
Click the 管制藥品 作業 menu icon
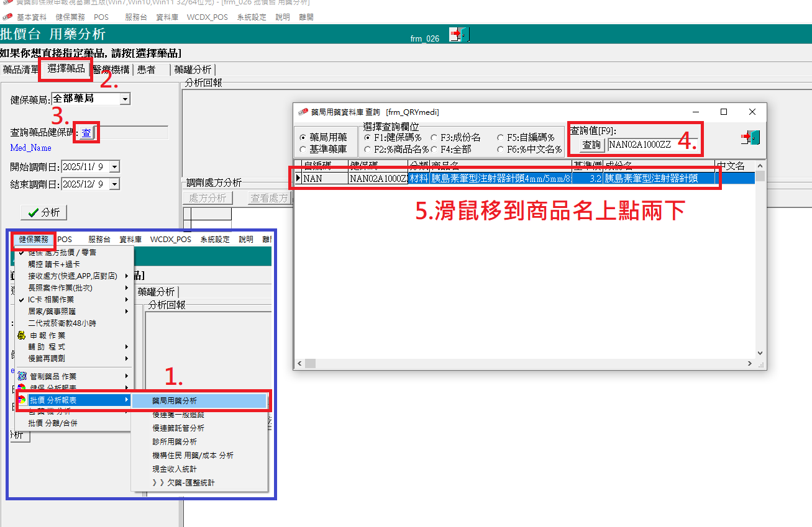click(22, 376)
